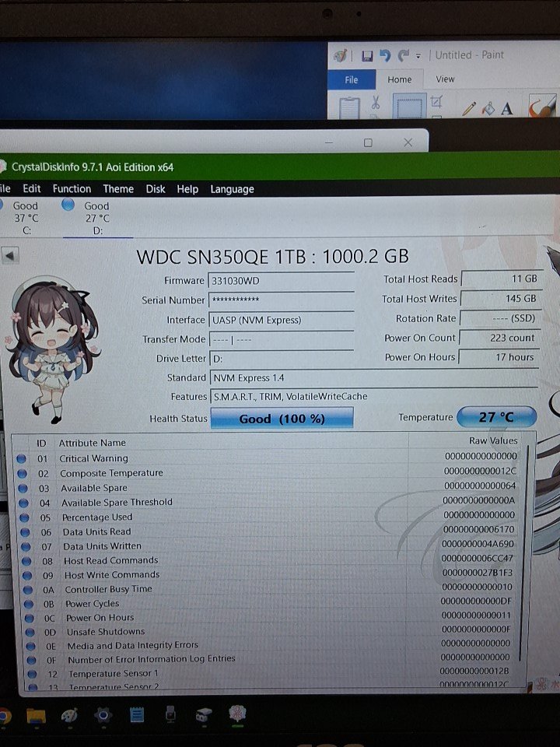Open the Brushes tool in Paint
Image resolution: width=560 pixels, height=747 pixels.
pyautogui.click(x=542, y=105)
